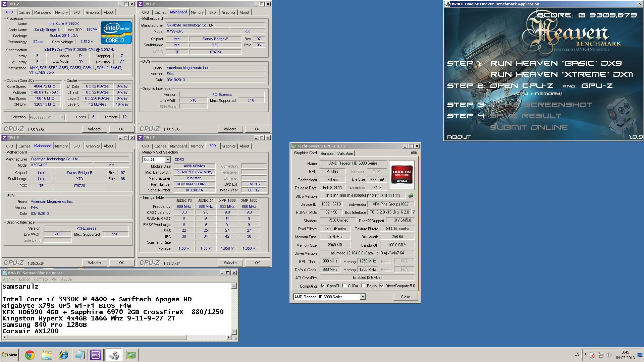The height and width of the screenshot is (362, 644).
Task: Switch to Notepad via its taskbar icon
Action: [79, 355]
